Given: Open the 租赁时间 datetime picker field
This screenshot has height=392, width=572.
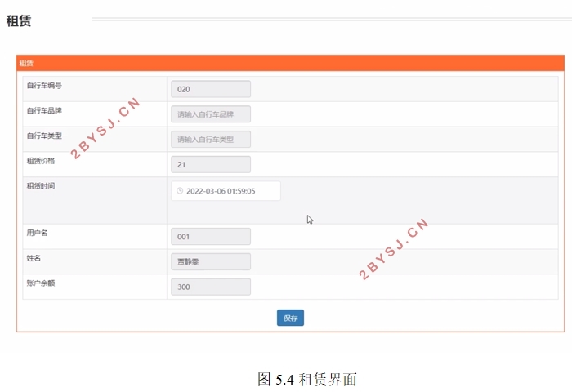Looking at the screenshot, I should (x=226, y=191).
